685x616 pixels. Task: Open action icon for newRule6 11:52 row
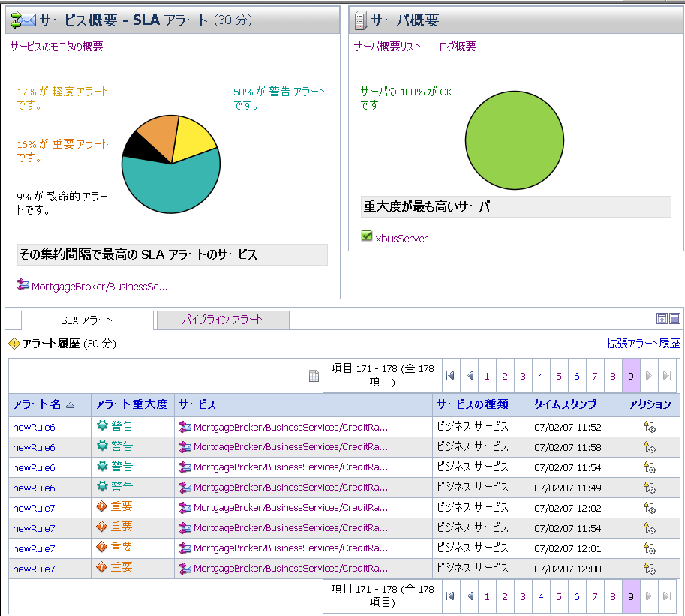tap(650, 427)
